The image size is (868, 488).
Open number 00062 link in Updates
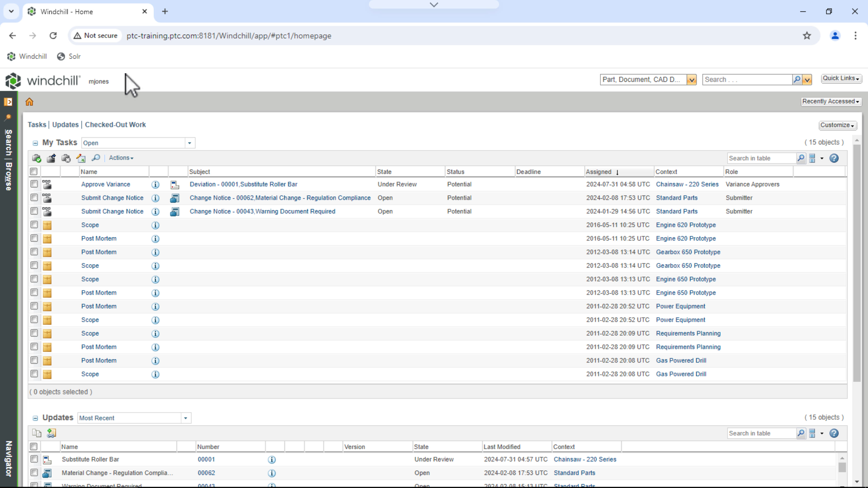[x=206, y=473]
